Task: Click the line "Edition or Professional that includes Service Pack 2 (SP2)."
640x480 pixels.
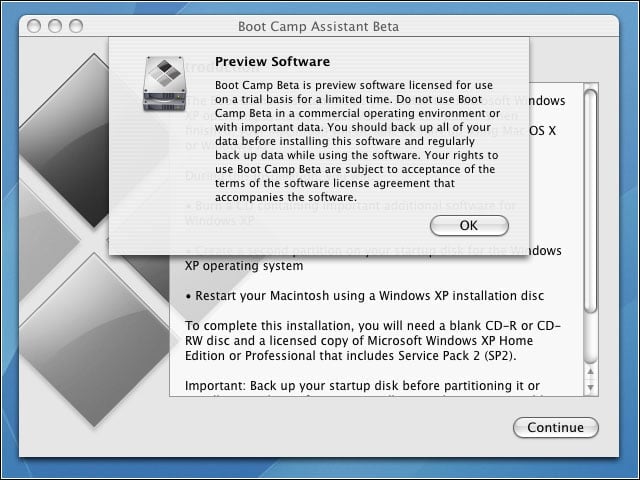Action: click(351, 356)
